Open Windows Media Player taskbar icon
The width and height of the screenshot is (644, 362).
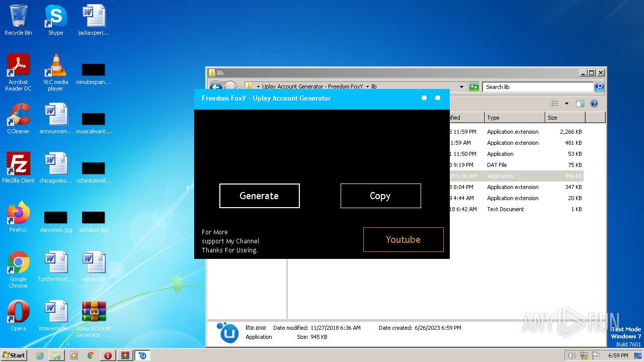point(74,355)
